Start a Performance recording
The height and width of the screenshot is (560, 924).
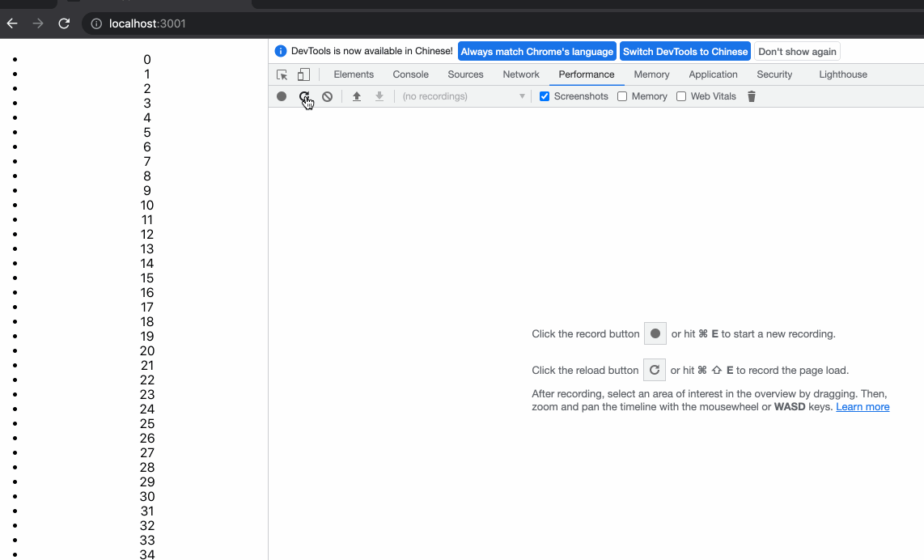point(282,96)
